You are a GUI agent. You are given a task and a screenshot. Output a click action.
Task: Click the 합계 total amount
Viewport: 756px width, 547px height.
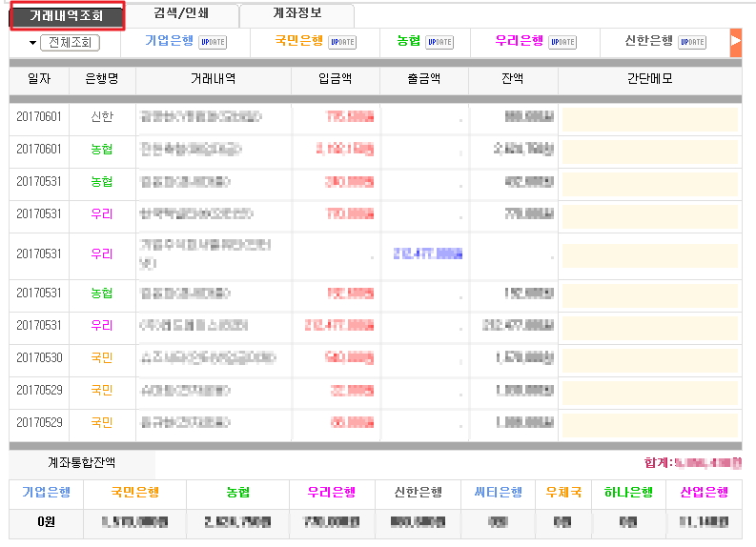[692, 463]
